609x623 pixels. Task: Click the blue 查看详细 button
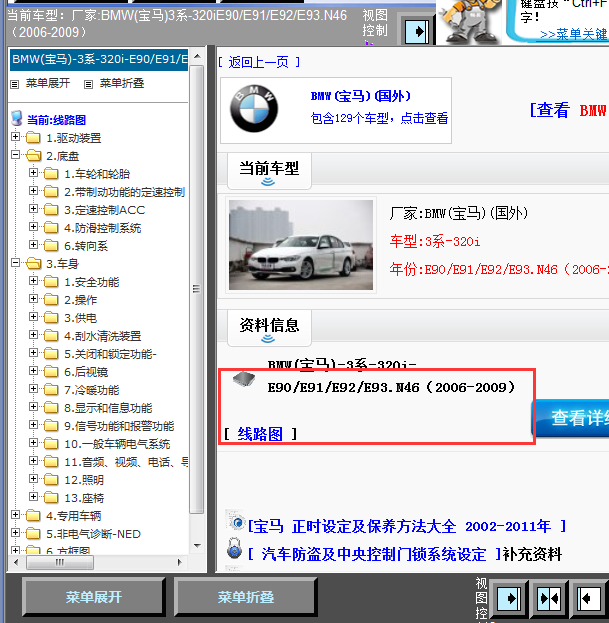pos(570,418)
